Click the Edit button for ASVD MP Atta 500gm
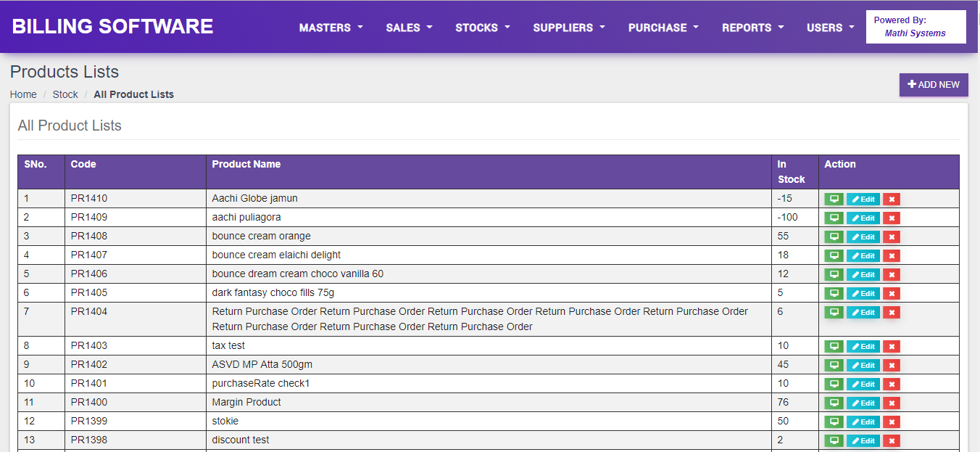The height and width of the screenshot is (452, 980). point(863,365)
